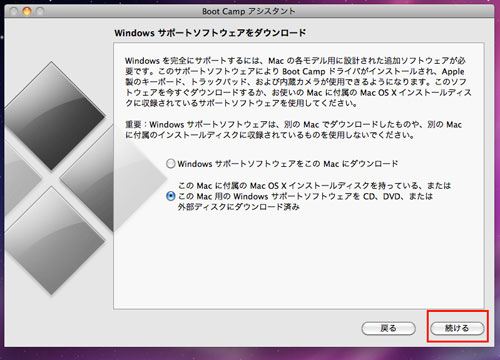The height and width of the screenshot is (360, 500).
Task: Click the 'Boot Camp アシスタント' window title
Action: [248, 11]
